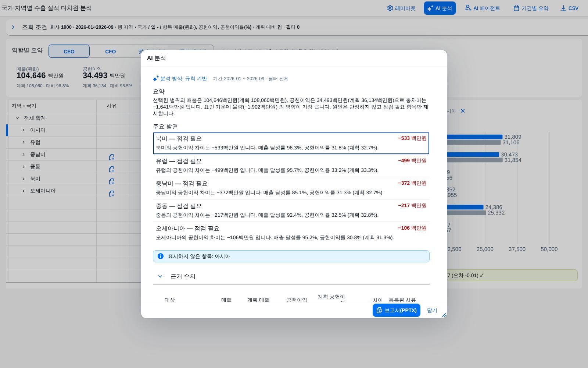The height and width of the screenshot is (368, 588).
Task: Open the 레이아웃 layout settings
Action: [x=401, y=8]
